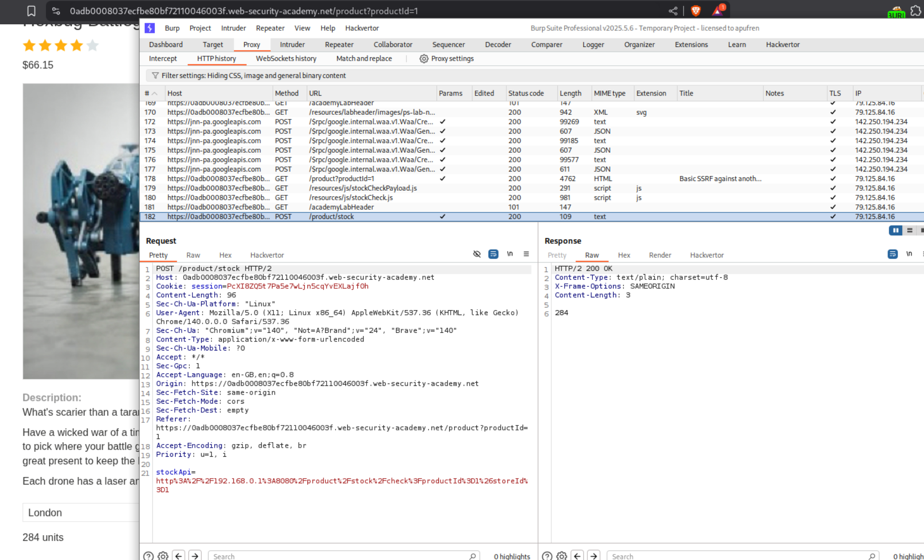Open Request panel settings gear icon

tap(163, 555)
